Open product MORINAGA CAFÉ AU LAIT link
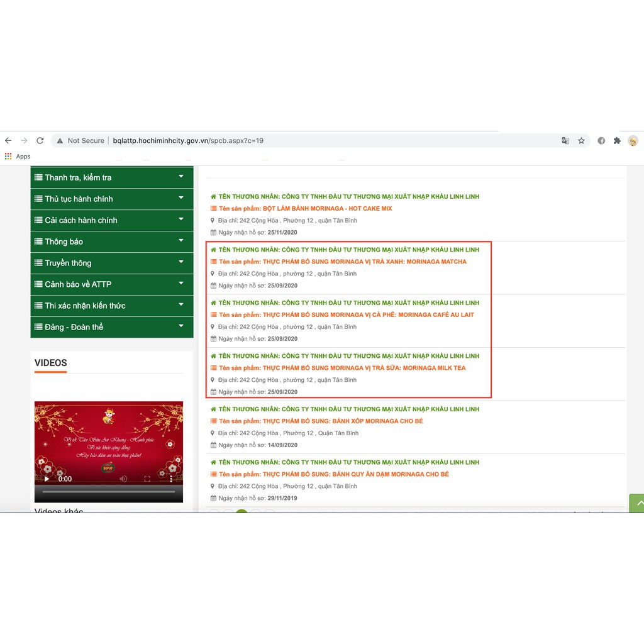Image resolution: width=644 pixels, height=644 pixels. click(x=347, y=314)
